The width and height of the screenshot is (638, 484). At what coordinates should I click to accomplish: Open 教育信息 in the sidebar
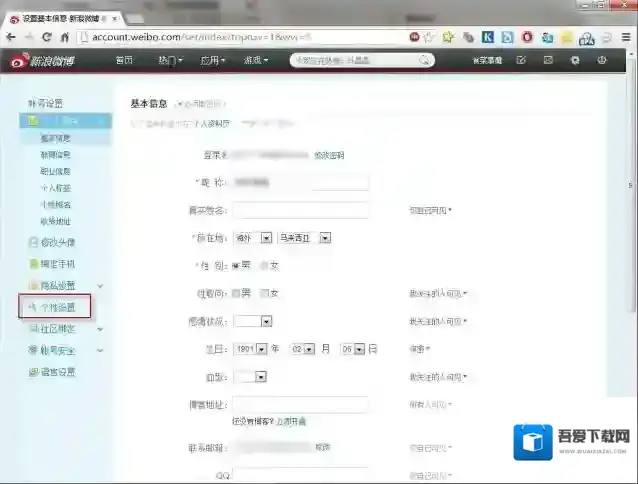(x=55, y=155)
